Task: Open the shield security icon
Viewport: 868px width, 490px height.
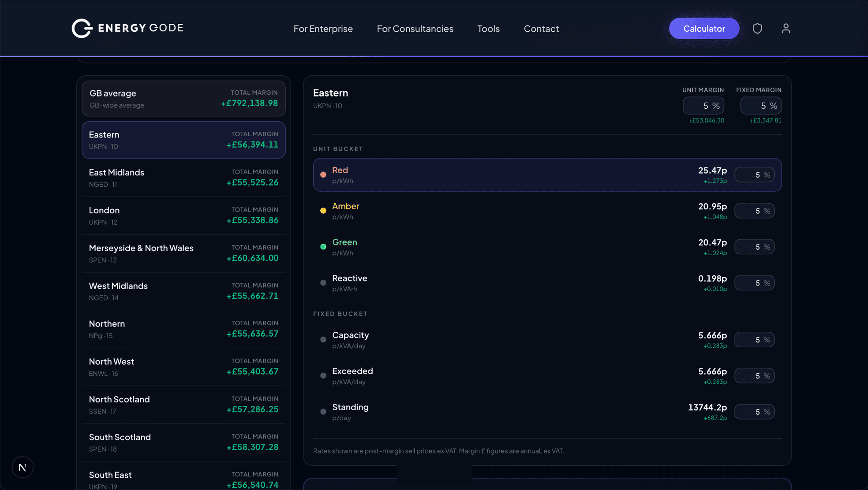Action: [x=757, y=28]
